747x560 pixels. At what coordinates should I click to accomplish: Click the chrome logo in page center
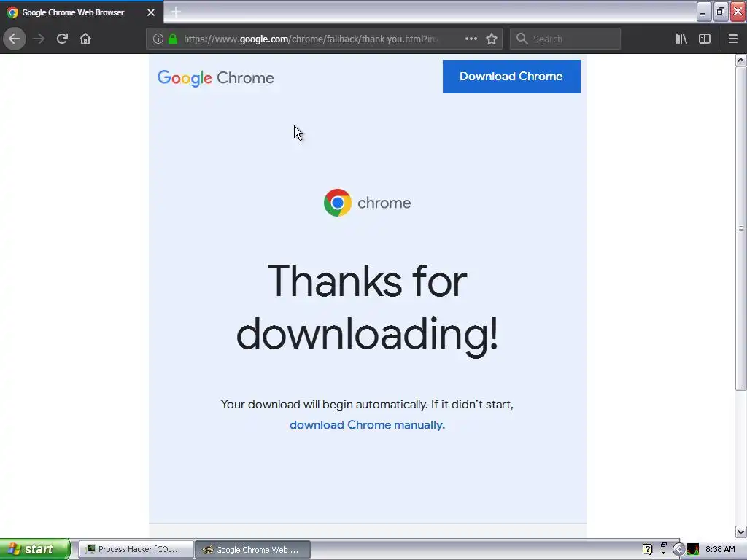pos(367,203)
